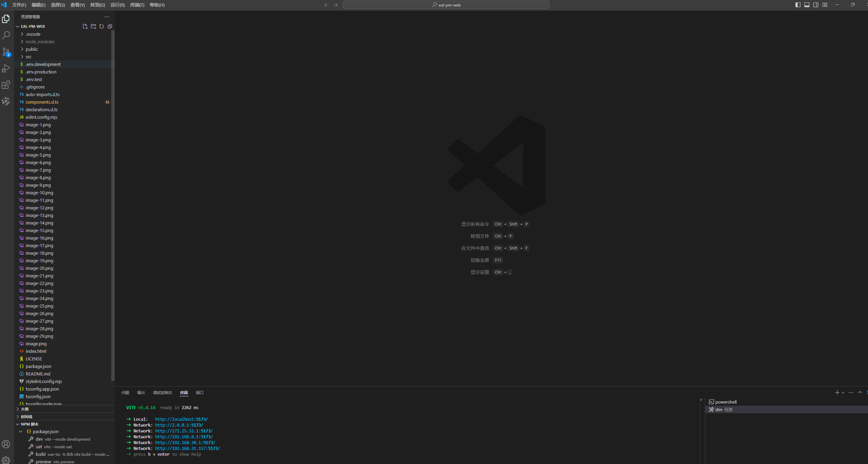Open new terminal dropdown arrow
The width and height of the screenshot is (868, 464).
click(x=843, y=393)
